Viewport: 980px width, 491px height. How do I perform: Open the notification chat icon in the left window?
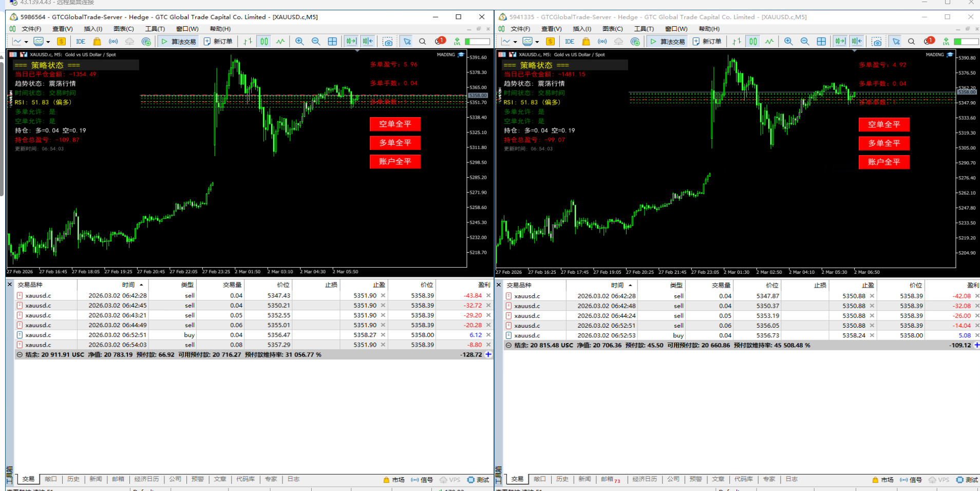[440, 41]
